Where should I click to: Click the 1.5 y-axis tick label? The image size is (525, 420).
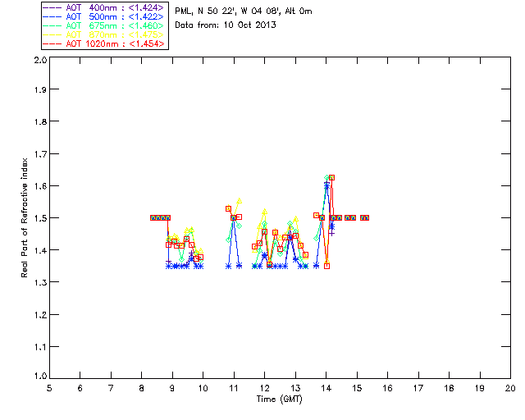coord(40,218)
